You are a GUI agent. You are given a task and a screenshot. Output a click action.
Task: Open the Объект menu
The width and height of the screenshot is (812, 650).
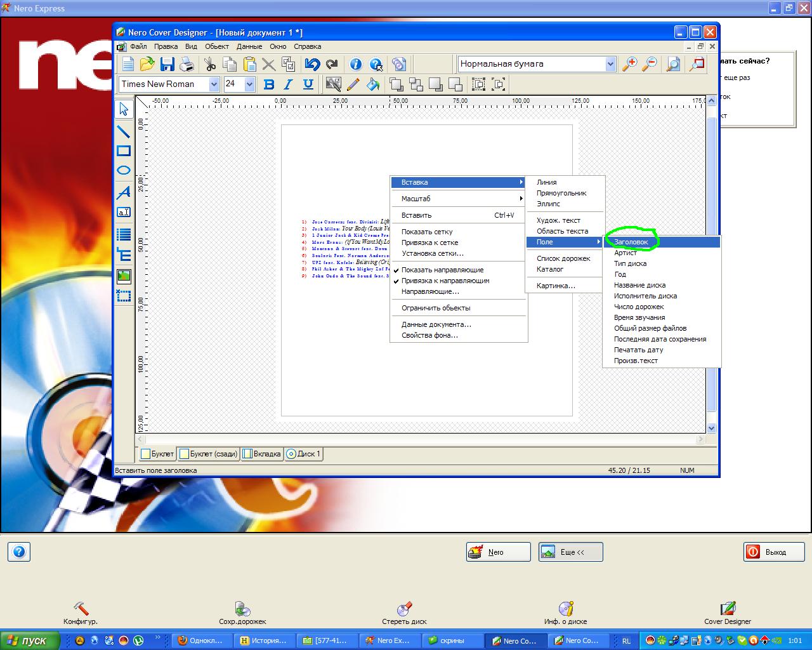[217, 46]
